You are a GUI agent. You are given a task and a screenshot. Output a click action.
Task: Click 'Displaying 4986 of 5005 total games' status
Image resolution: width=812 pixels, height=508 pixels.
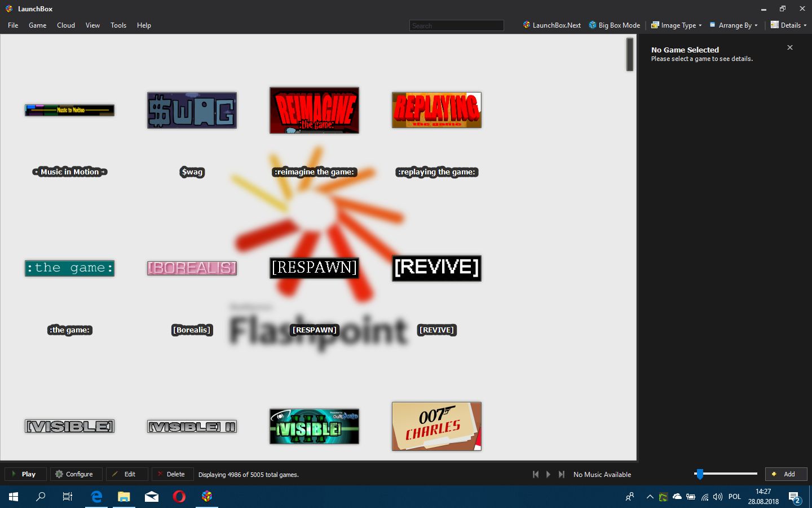[249, 475]
